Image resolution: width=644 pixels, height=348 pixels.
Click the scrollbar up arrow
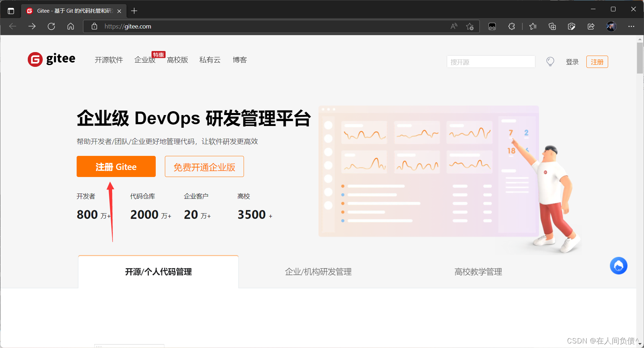(x=640, y=39)
